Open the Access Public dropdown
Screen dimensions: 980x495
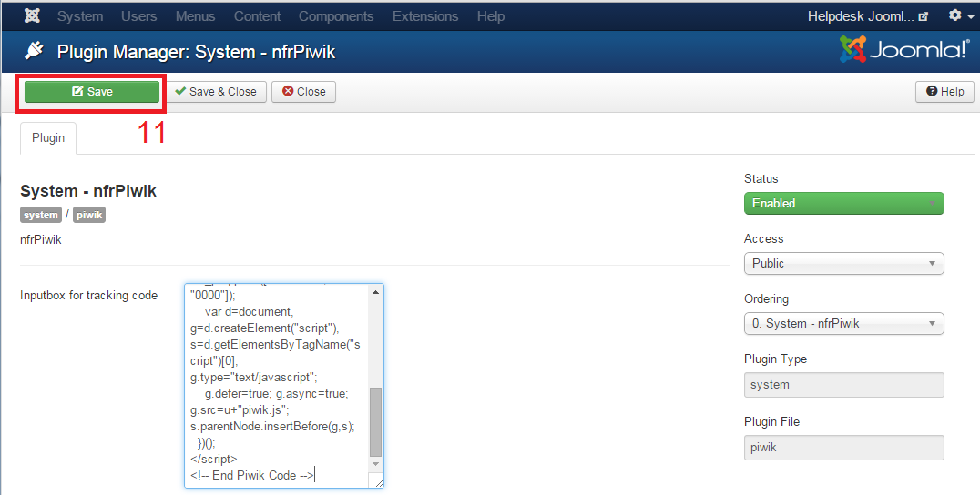tap(843, 263)
